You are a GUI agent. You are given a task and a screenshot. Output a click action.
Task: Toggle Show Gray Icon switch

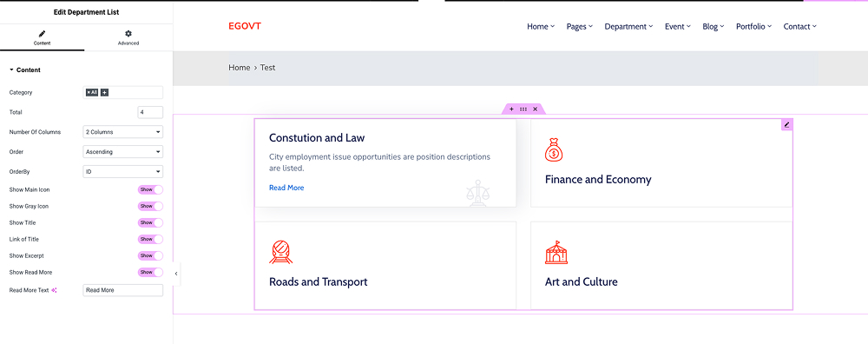click(150, 206)
